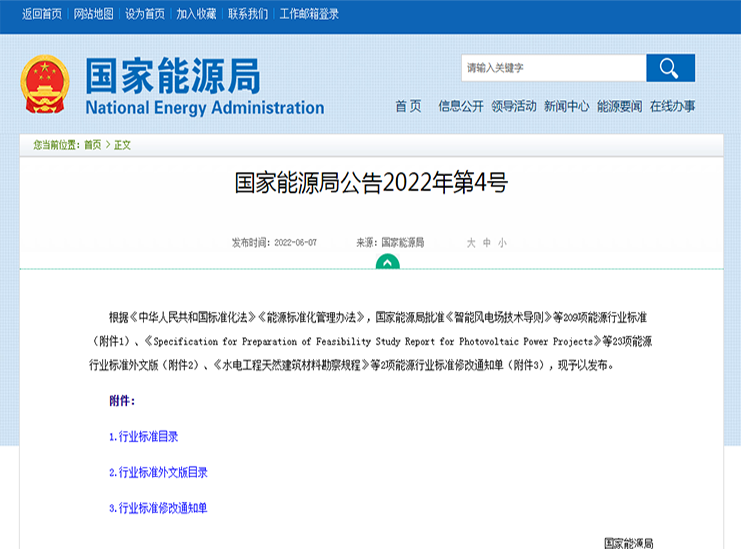Click 设为首页 in top bar

click(x=145, y=14)
